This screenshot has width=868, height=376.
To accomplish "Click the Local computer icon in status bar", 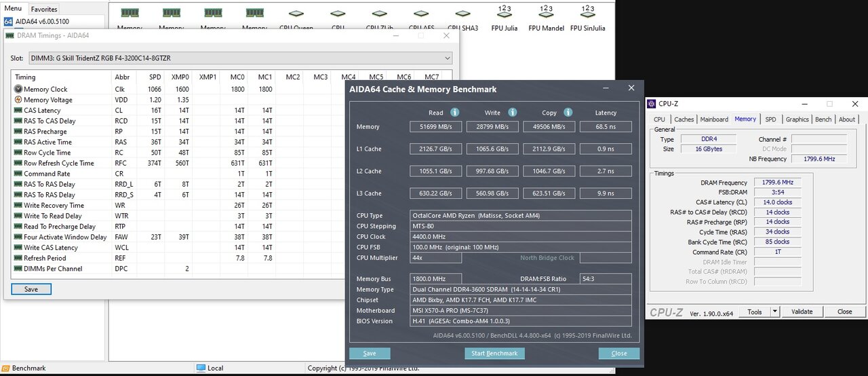I will point(201,368).
